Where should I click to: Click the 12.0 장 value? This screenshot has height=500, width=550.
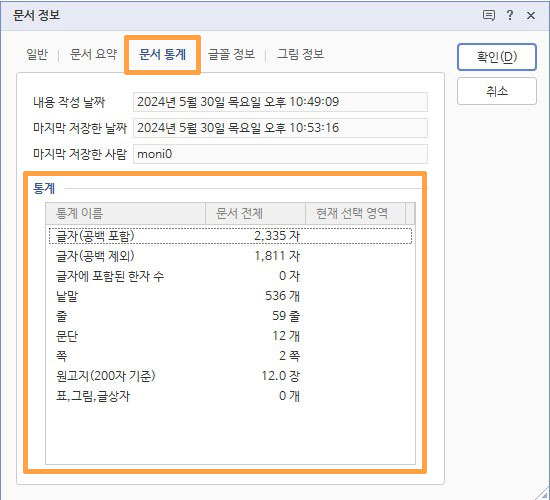click(280, 376)
